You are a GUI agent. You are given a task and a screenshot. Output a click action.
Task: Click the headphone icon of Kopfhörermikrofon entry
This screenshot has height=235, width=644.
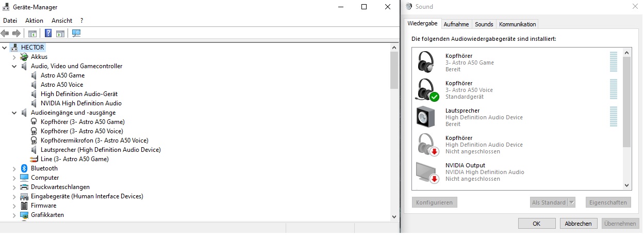pyautogui.click(x=34, y=140)
